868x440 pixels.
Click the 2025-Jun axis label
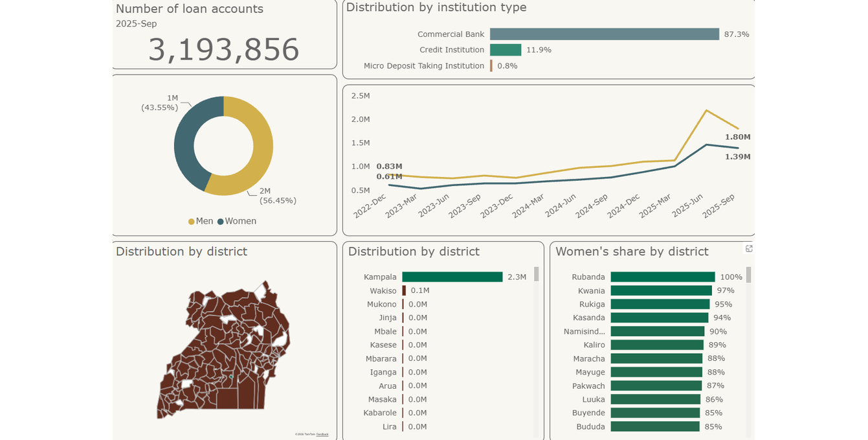[687, 205]
